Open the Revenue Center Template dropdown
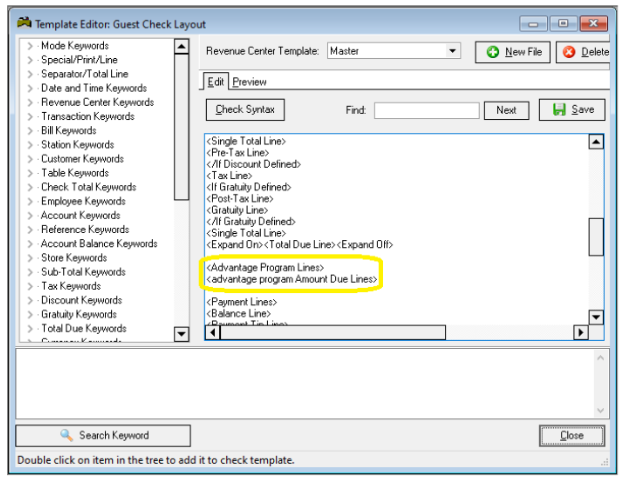Viewport: 620px width, 477px height. 452,51
